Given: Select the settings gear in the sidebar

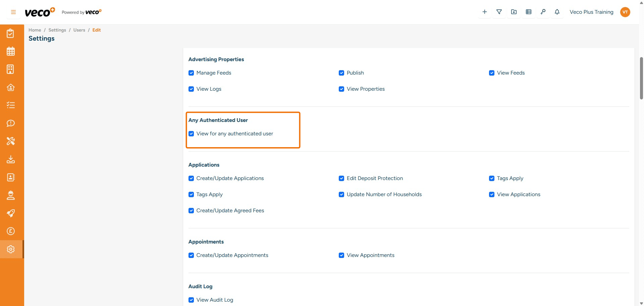Looking at the screenshot, I should [x=11, y=249].
